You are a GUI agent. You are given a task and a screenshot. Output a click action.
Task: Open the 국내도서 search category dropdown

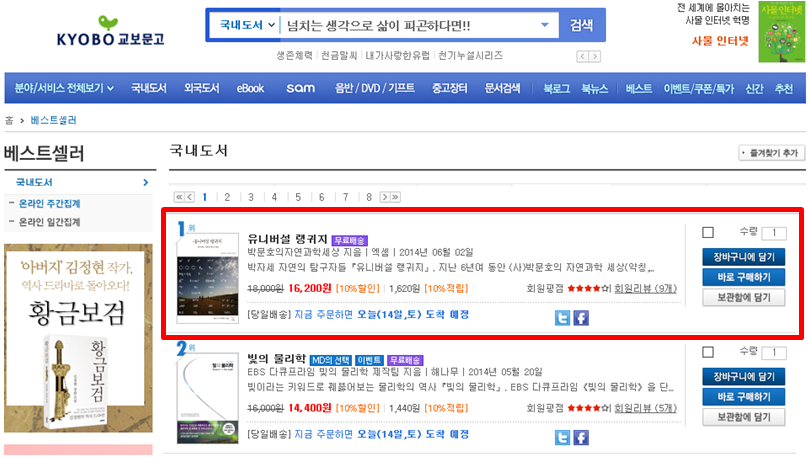click(247, 25)
